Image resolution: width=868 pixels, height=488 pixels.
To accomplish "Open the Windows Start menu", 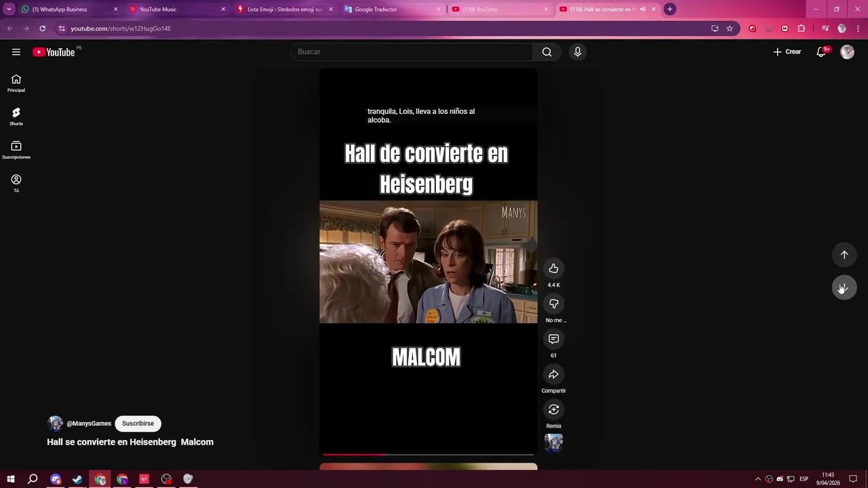I will click(x=10, y=479).
